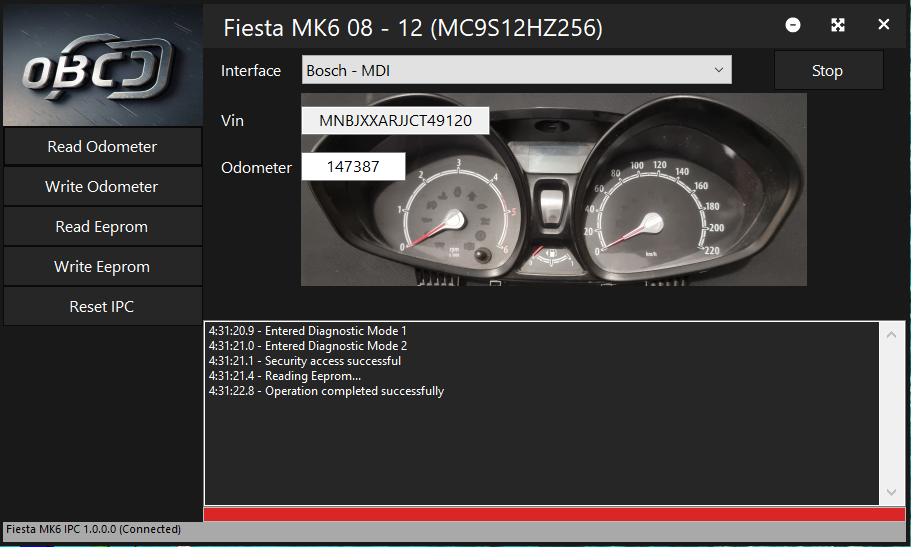Maximize window with the expand icon

[x=838, y=25]
